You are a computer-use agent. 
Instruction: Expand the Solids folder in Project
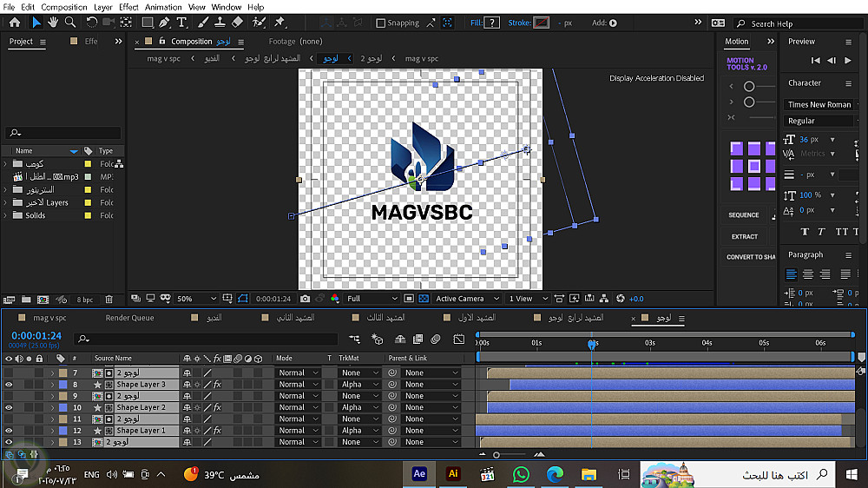5,215
